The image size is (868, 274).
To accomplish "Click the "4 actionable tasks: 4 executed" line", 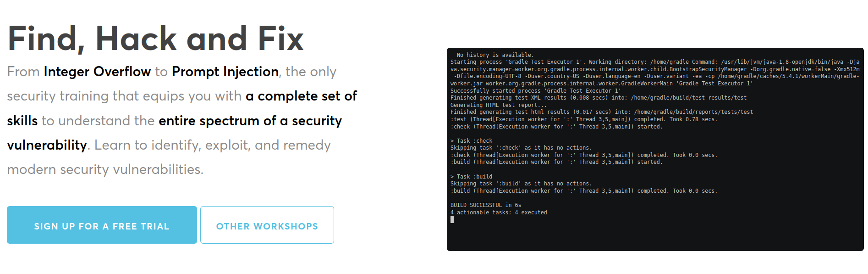I will (499, 212).
